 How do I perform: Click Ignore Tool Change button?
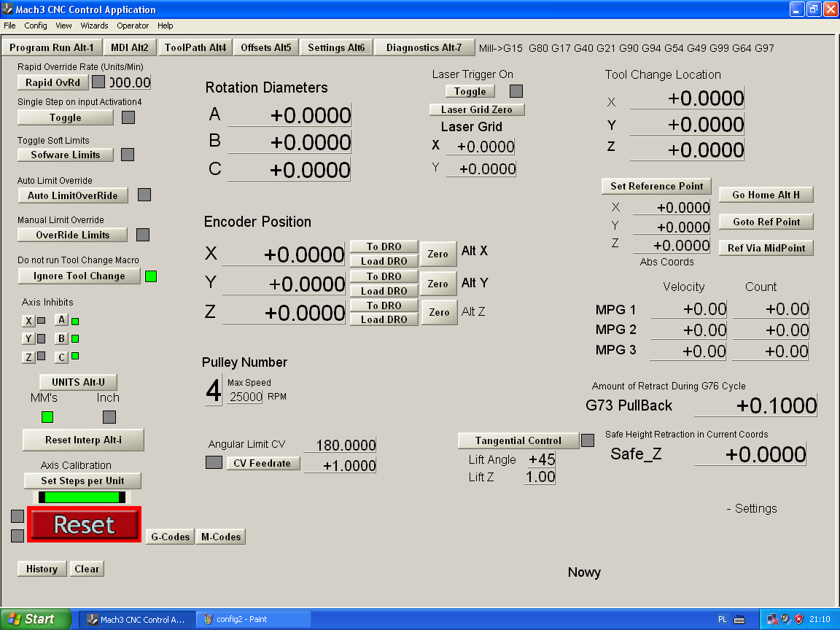click(x=79, y=276)
